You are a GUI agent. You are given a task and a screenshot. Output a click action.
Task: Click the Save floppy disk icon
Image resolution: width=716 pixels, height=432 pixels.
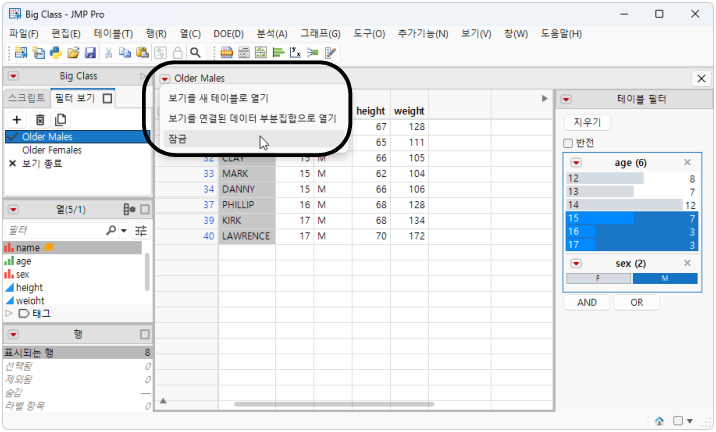[90, 53]
